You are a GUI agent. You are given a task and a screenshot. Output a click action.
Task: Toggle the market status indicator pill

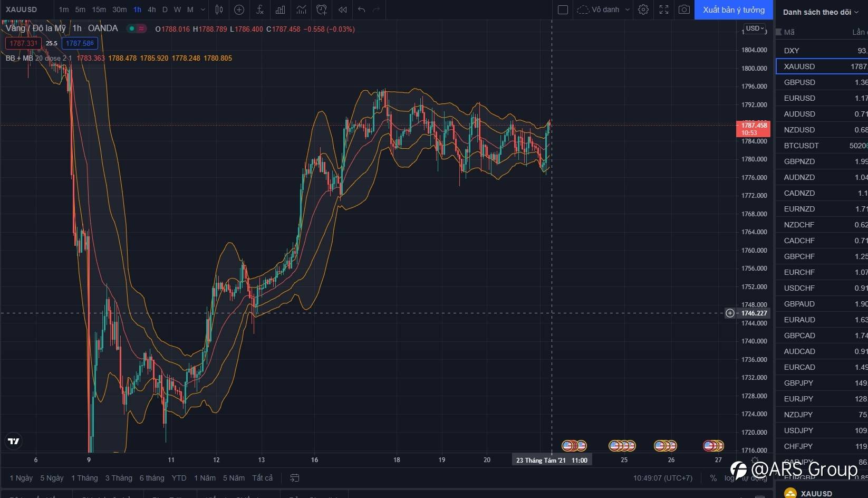point(137,28)
